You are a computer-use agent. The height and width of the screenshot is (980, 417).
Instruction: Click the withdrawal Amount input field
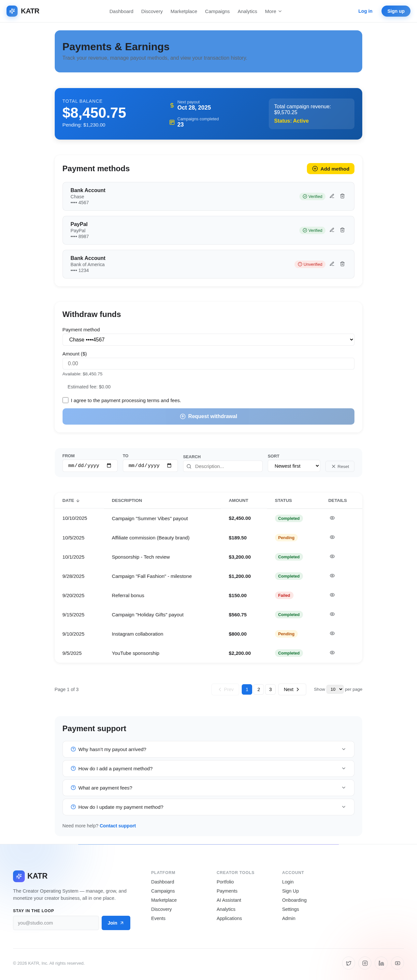[208, 364]
